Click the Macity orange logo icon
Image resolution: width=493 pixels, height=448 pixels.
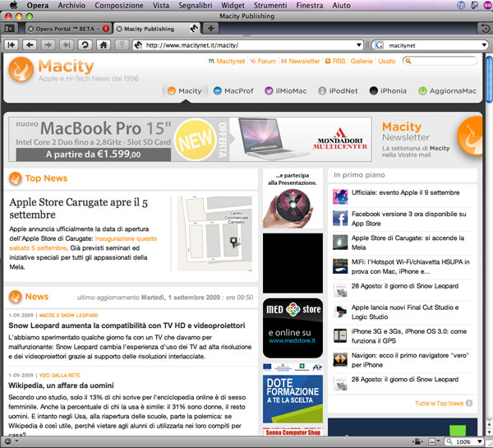coord(21,69)
